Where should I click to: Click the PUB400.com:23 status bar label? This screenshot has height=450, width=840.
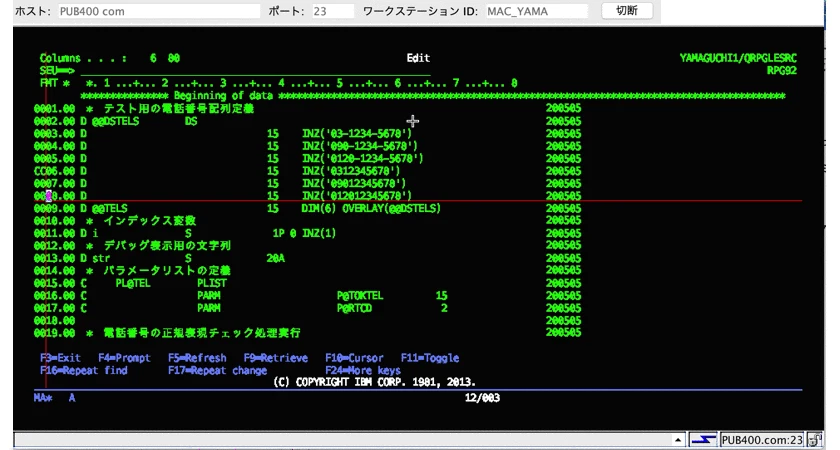click(762, 440)
